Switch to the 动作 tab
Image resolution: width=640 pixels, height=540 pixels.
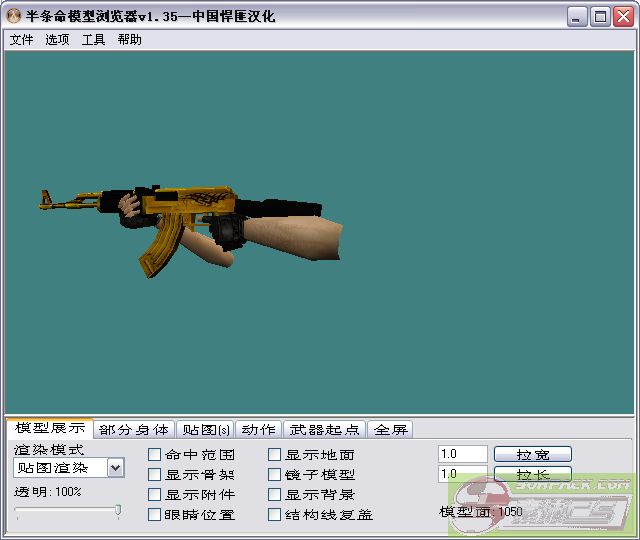coord(259,430)
